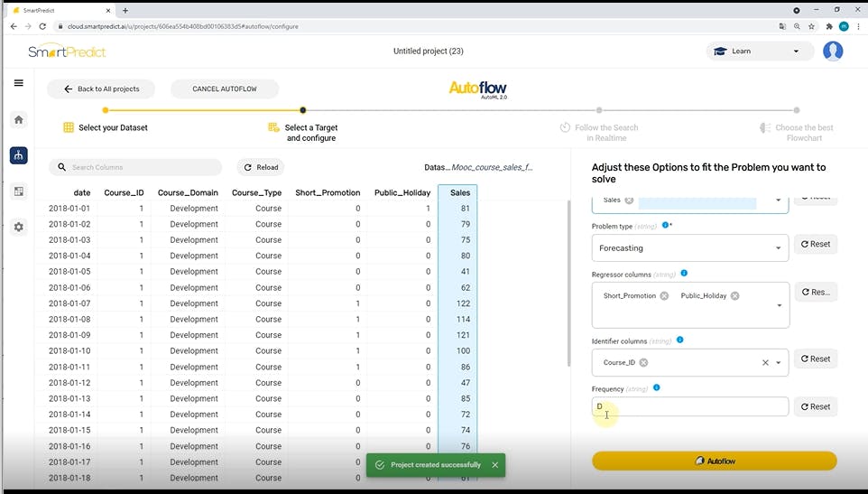The height and width of the screenshot is (494, 868).
Task: Reset the Regressor columns option
Action: 816,292
